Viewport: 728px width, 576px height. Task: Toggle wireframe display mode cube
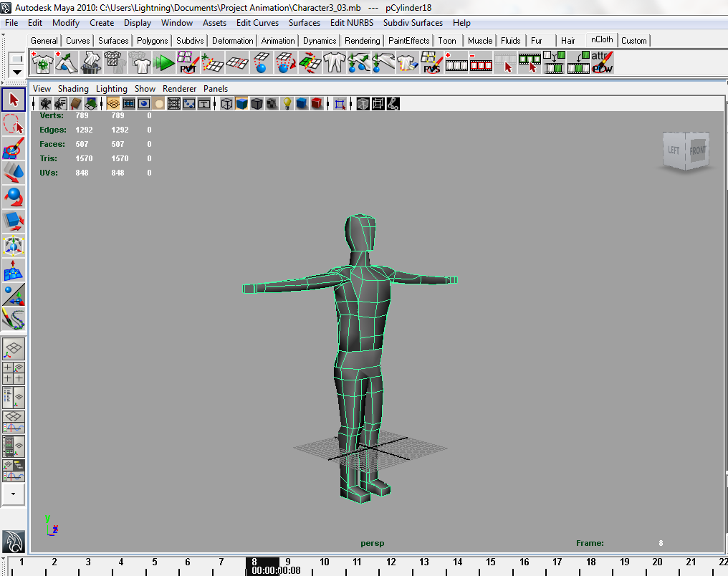(226, 103)
